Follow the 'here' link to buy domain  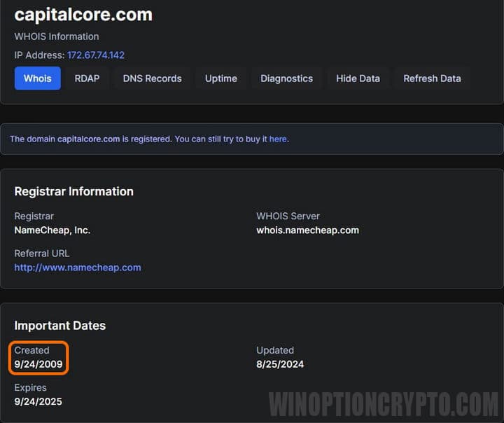click(x=278, y=139)
